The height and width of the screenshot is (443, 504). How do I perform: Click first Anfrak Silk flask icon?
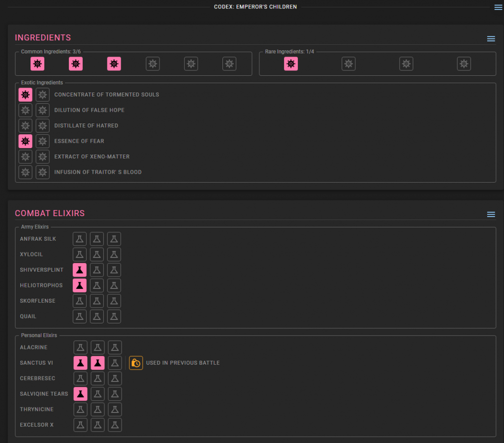point(80,239)
